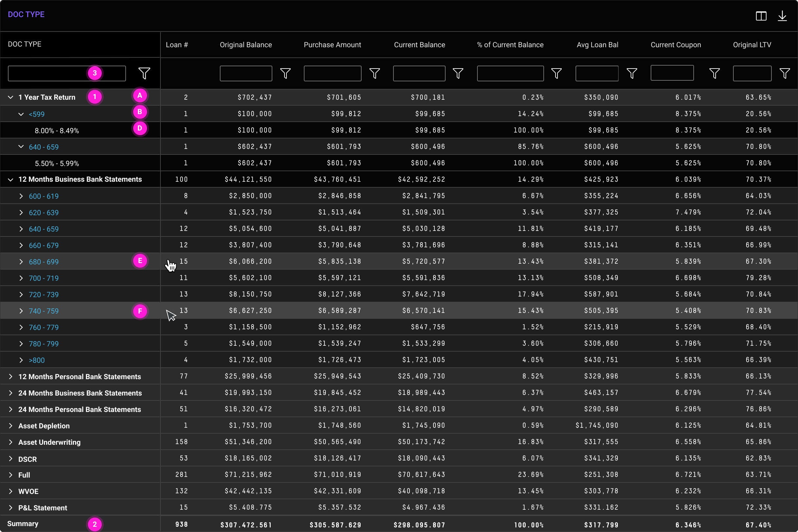The image size is (798, 532).
Task: Expand the P&L Statement group
Action: (10, 508)
